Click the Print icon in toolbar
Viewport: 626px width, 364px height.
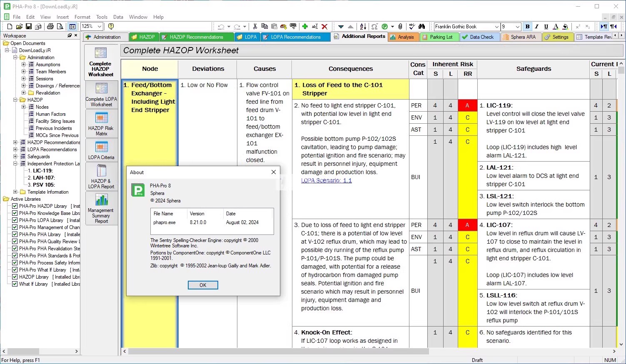pyautogui.click(x=50, y=27)
